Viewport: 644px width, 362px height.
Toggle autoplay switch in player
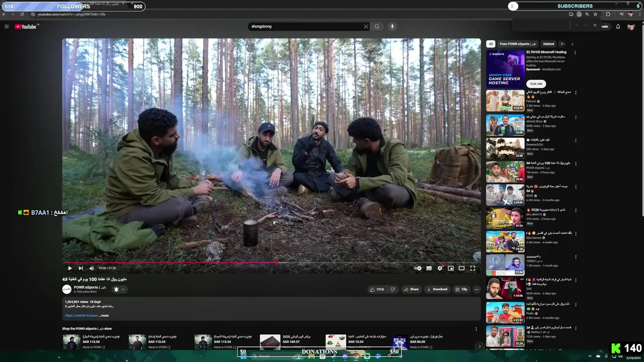pyautogui.click(x=418, y=268)
